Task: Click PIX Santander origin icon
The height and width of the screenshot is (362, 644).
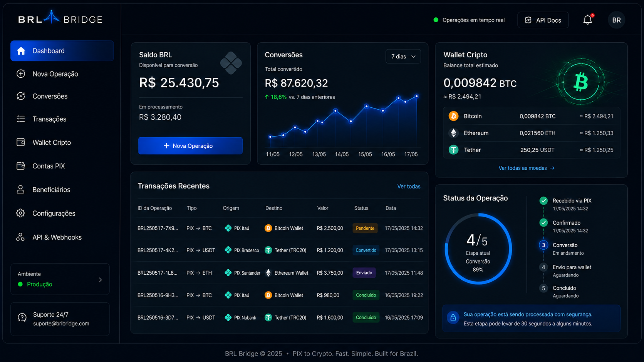Action: (x=228, y=273)
